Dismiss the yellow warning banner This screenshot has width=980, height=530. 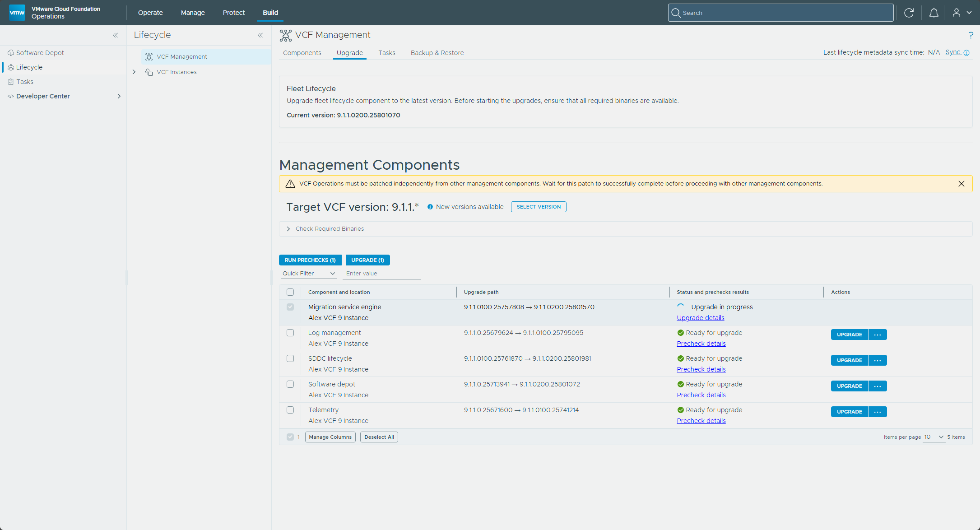click(961, 184)
